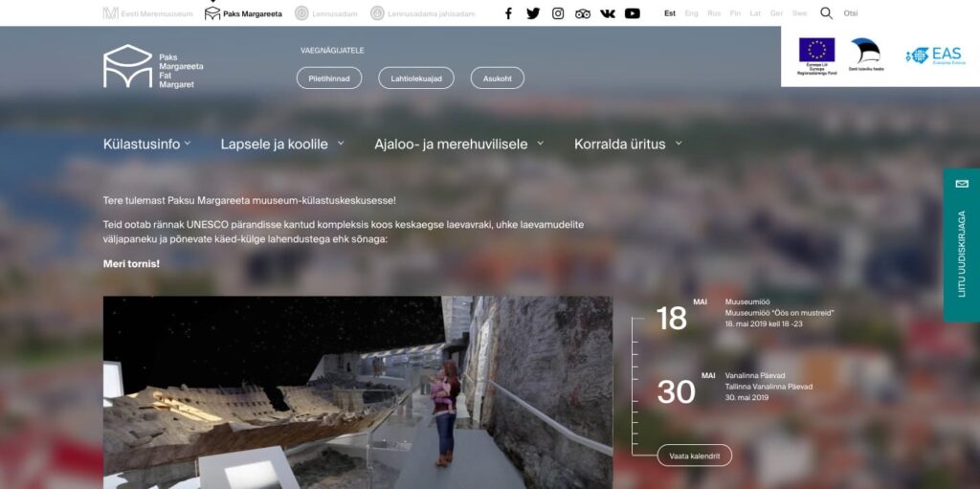980x489 pixels.
Task: Switch to Eesti Meremuuseum site tab
Action: (148, 13)
